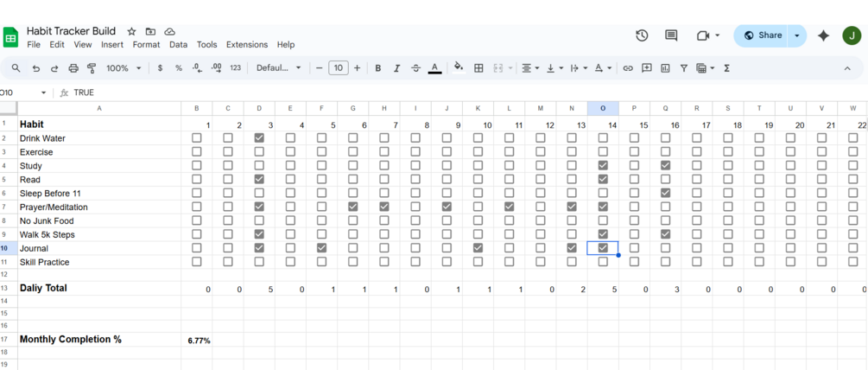This screenshot has height=370, width=868.
Task: Uncheck Study on day 14
Action: pos(603,166)
